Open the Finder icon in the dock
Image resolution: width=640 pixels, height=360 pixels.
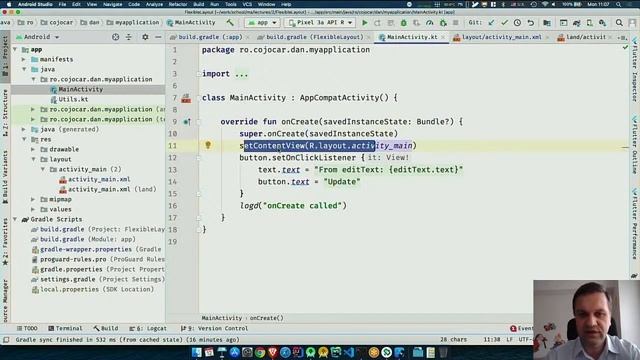(x=196, y=352)
